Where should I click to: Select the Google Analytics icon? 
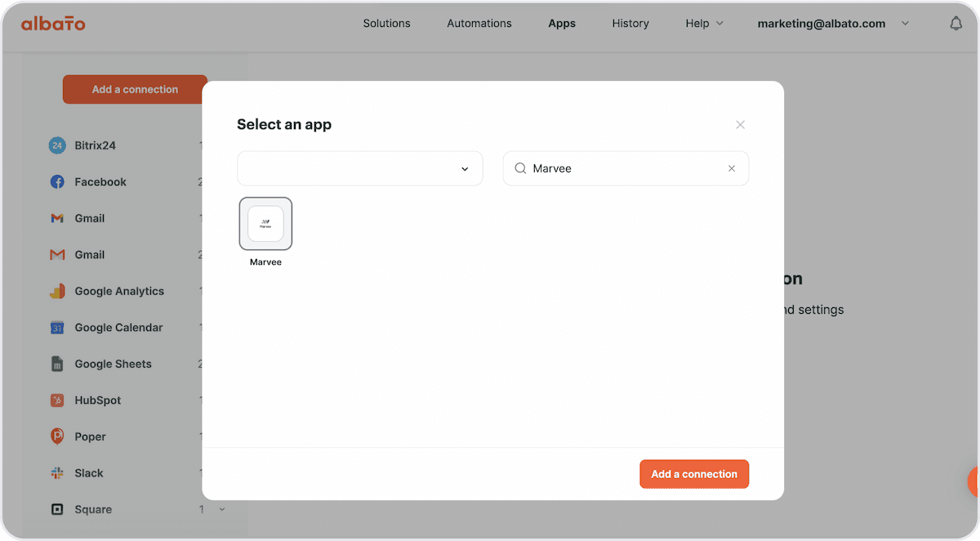click(57, 291)
